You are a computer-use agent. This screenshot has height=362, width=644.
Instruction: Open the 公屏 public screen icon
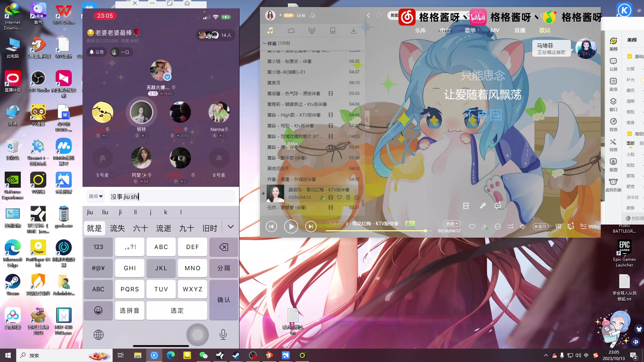tap(613, 64)
